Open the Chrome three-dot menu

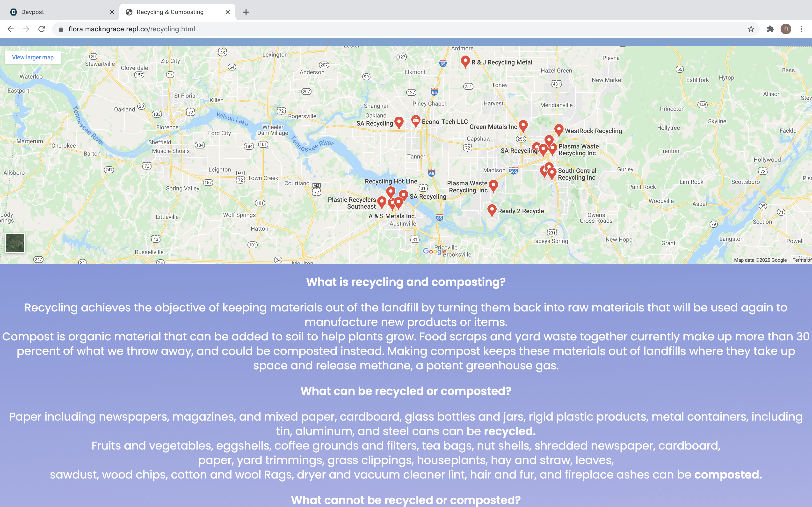[x=801, y=29]
